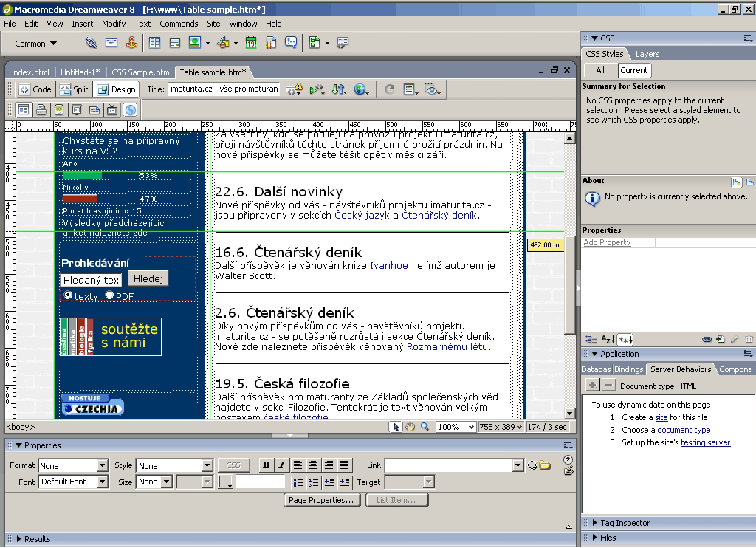Switch to the index.html document tab
Viewport: 756px width, 548px height.
point(30,72)
